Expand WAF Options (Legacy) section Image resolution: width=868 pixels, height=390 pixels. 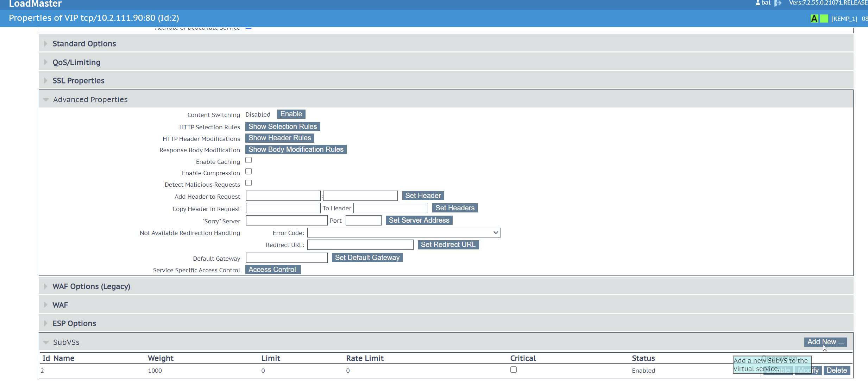pos(446,286)
